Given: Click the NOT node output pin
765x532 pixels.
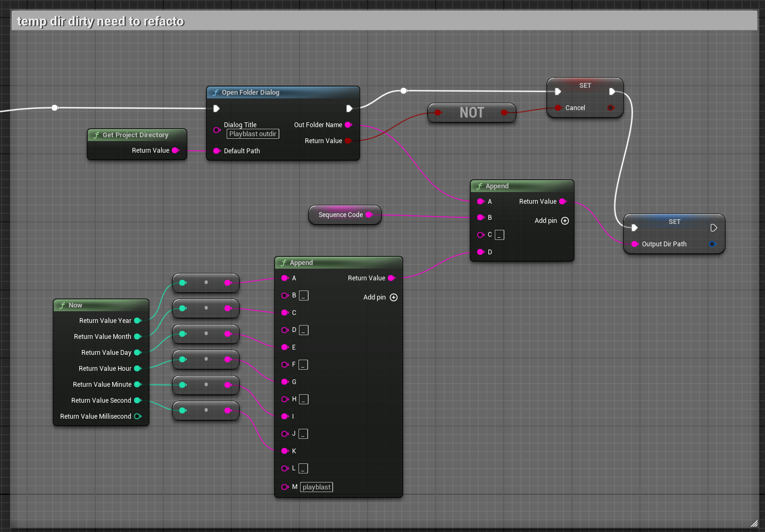Looking at the screenshot, I should 504,113.
